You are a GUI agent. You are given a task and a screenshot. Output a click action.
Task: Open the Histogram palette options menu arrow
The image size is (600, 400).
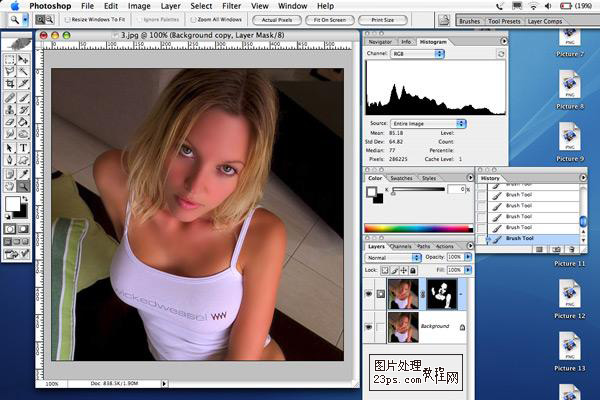click(x=504, y=41)
